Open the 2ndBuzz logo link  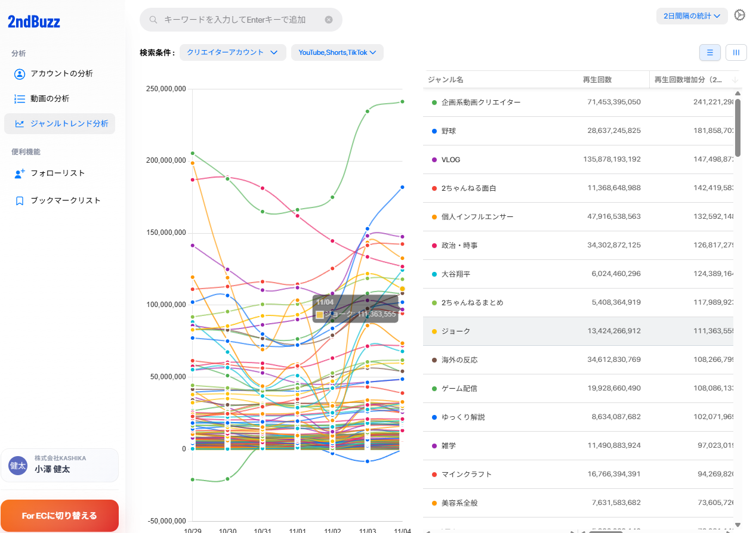(34, 22)
